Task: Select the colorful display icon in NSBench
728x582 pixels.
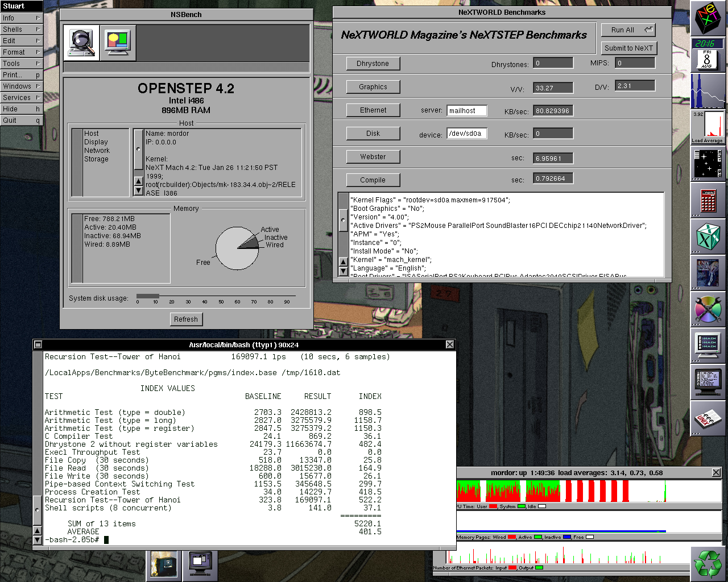Action: (118, 42)
